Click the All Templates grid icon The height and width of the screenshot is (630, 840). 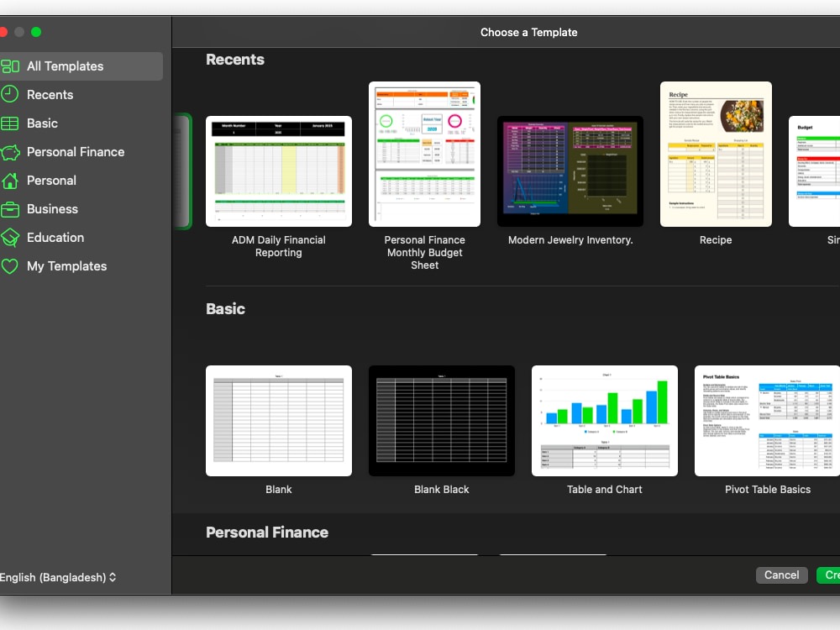(10, 66)
